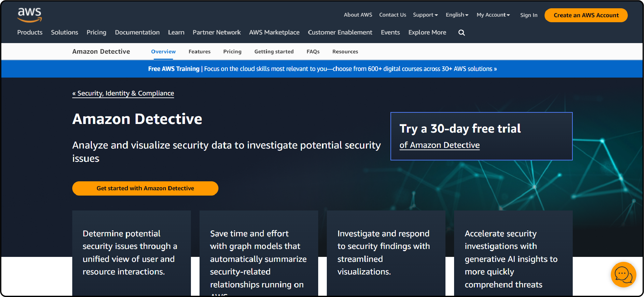
Task: Click the 'Save time and effort' card
Action: (x=259, y=253)
